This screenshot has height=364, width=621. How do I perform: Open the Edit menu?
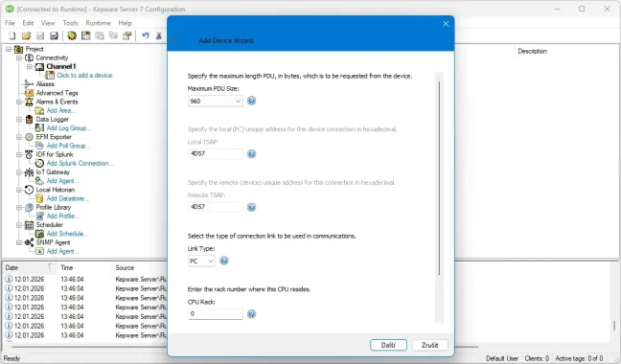28,23
